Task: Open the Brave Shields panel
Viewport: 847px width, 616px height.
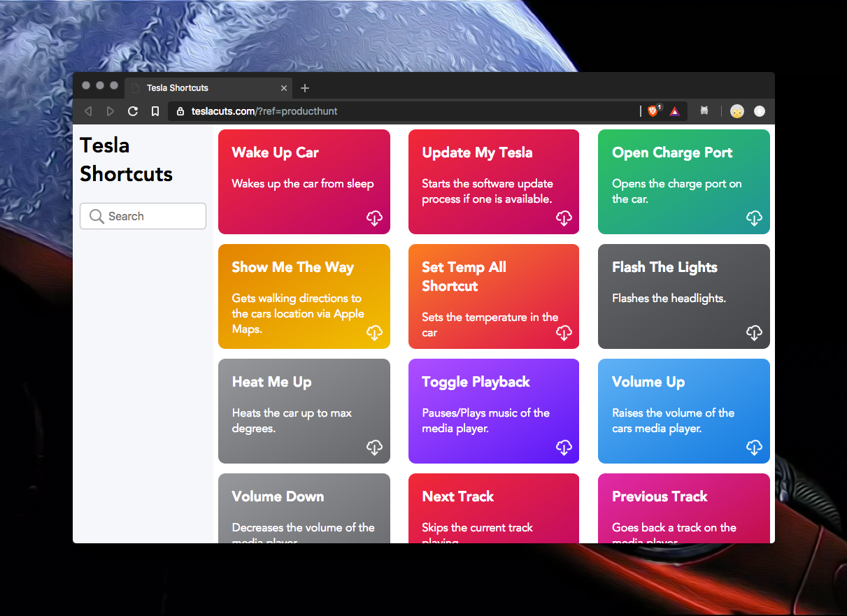Action: 653,110
